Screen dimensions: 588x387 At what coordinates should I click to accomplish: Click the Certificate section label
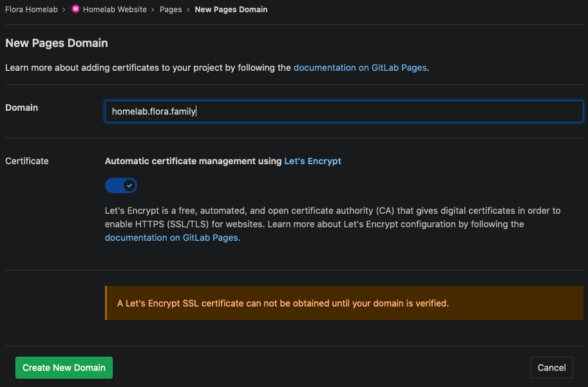click(27, 161)
